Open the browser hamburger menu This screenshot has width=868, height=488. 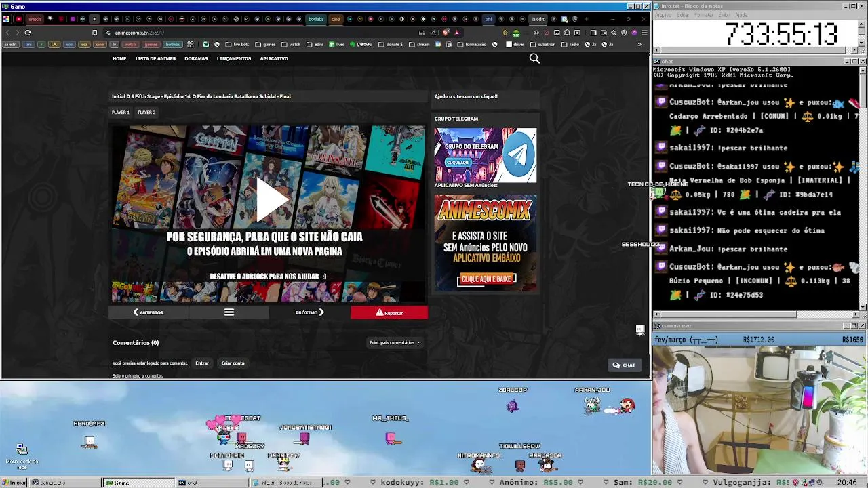click(644, 32)
